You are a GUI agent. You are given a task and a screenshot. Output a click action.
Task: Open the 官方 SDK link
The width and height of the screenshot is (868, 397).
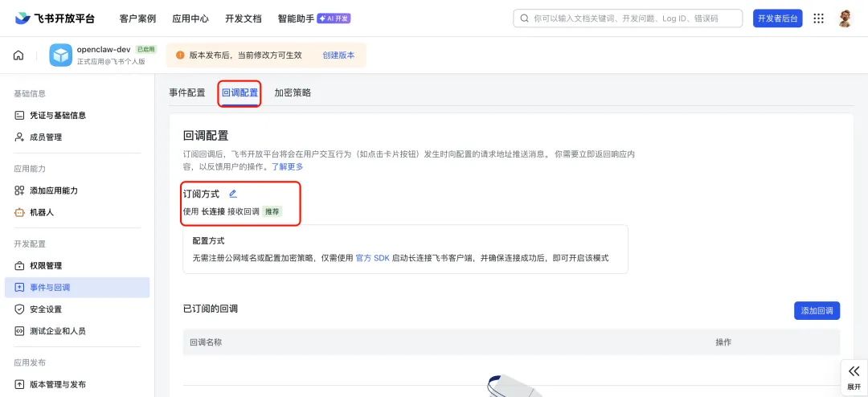coord(373,258)
